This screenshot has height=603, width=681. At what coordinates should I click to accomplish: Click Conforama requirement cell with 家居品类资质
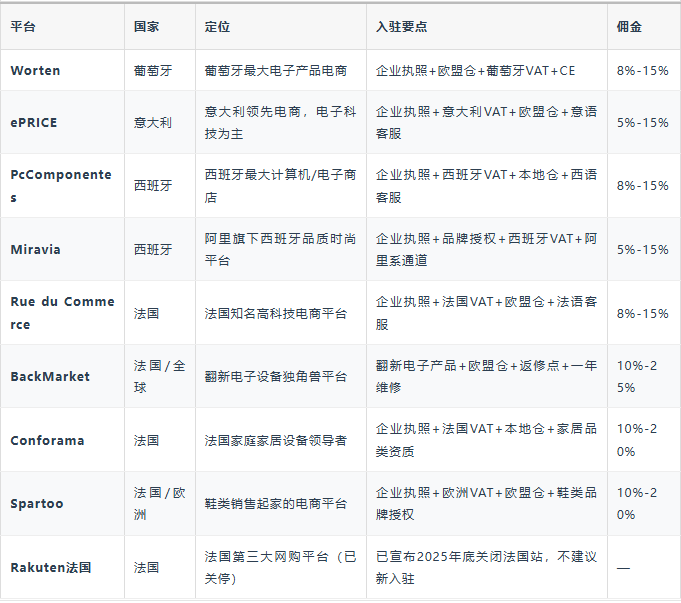pyautogui.click(x=486, y=440)
